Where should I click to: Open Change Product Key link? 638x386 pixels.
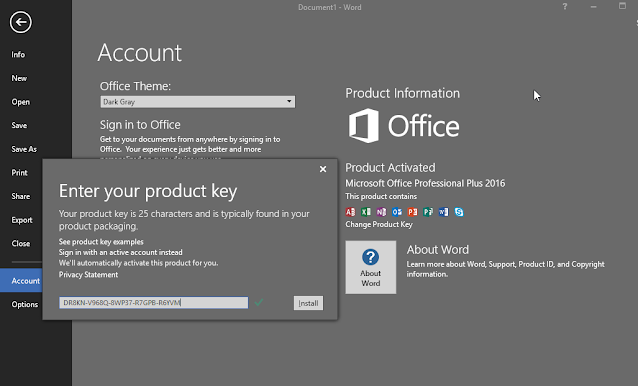point(379,225)
